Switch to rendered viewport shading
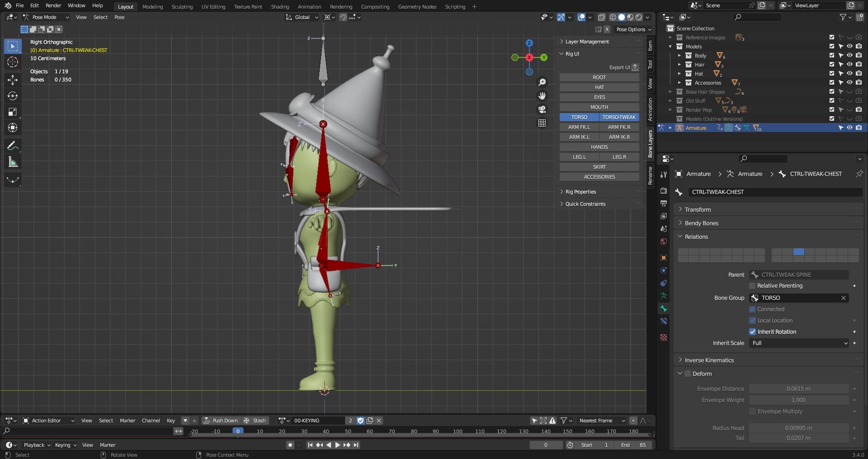868x459 pixels. click(638, 17)
